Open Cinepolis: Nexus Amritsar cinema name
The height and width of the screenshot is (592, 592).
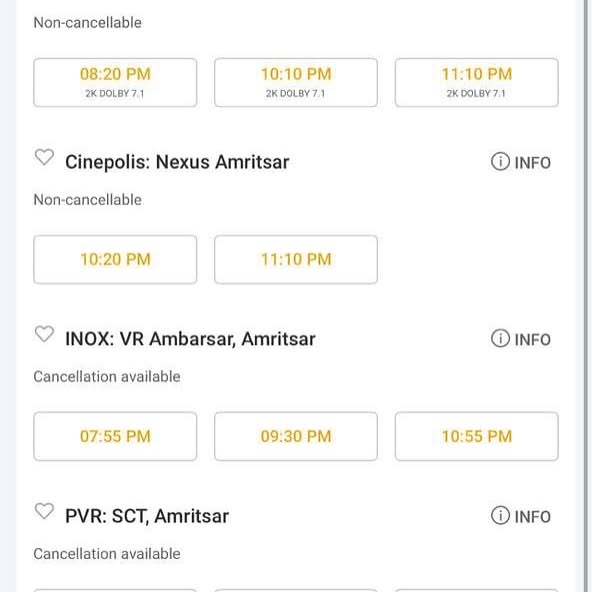[x=177, y=162]
